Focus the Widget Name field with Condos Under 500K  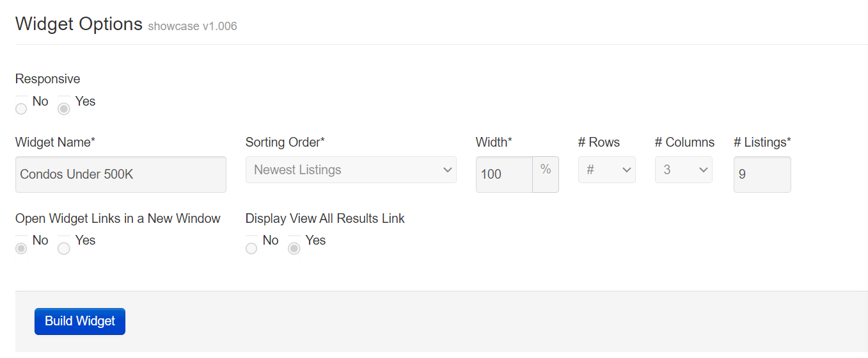121,174
